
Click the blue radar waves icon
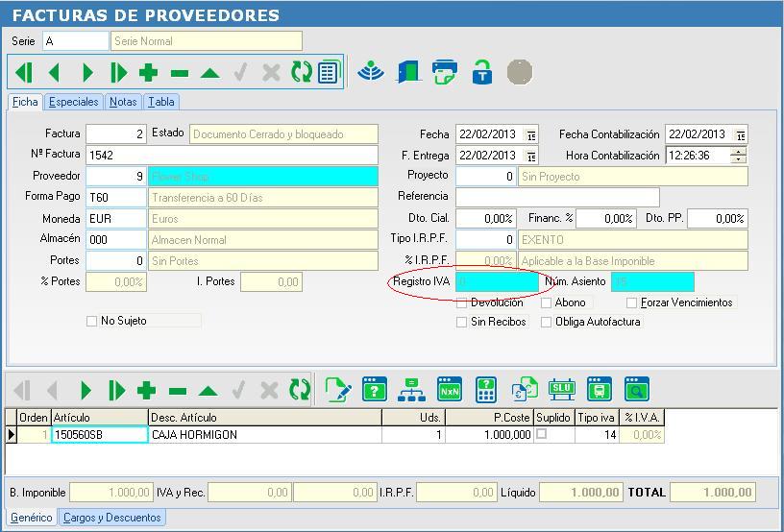(371, 71)
